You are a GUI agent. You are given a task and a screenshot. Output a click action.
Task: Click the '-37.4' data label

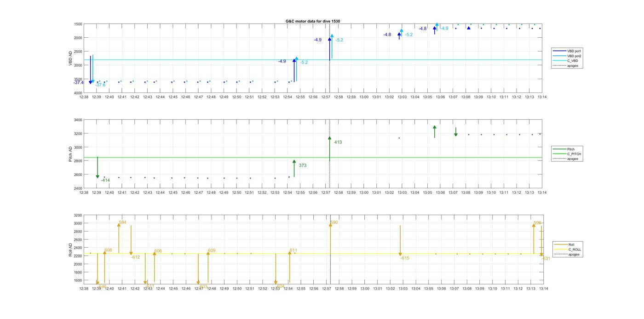(78, 82)
